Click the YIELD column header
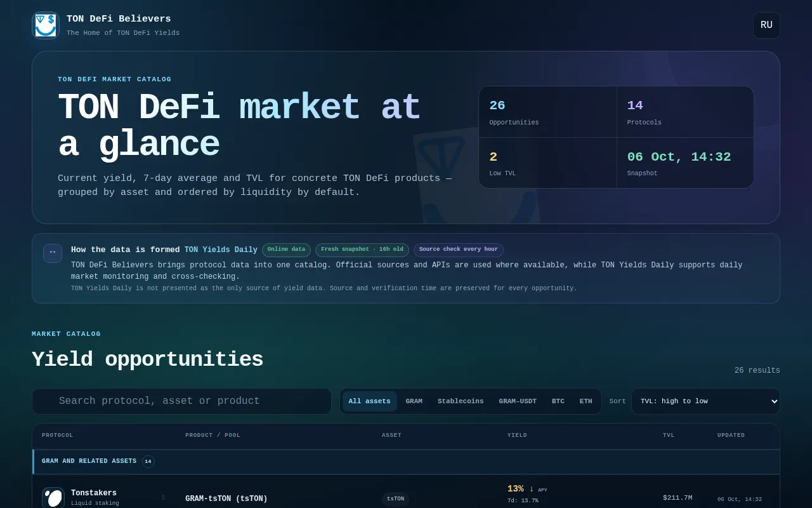 coord(517,436)
